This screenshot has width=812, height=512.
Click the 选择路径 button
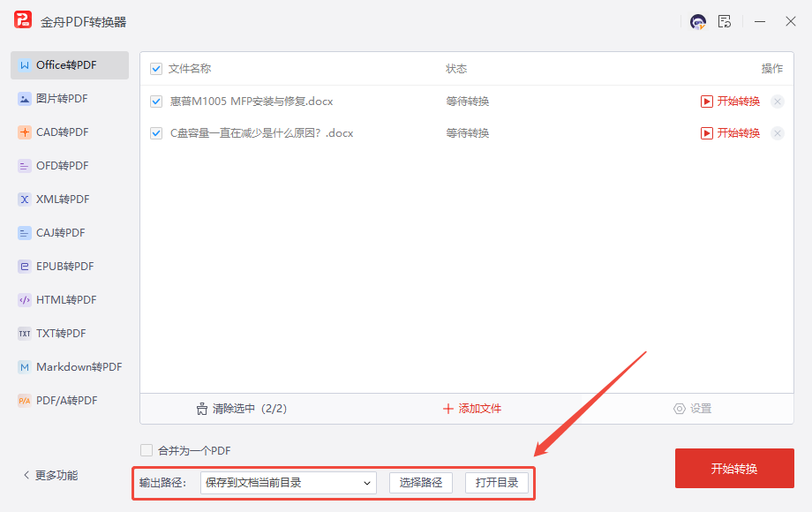tap(421, 483)
